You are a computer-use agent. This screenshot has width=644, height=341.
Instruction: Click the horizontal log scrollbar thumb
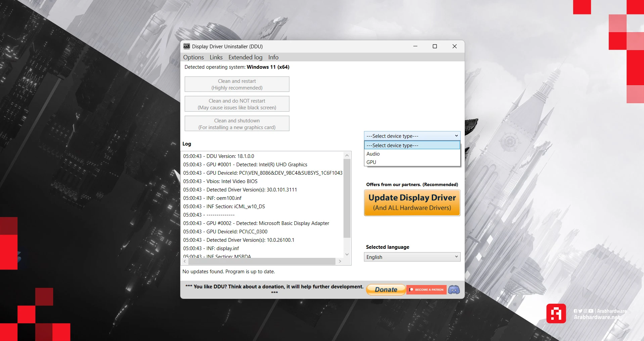262,261
